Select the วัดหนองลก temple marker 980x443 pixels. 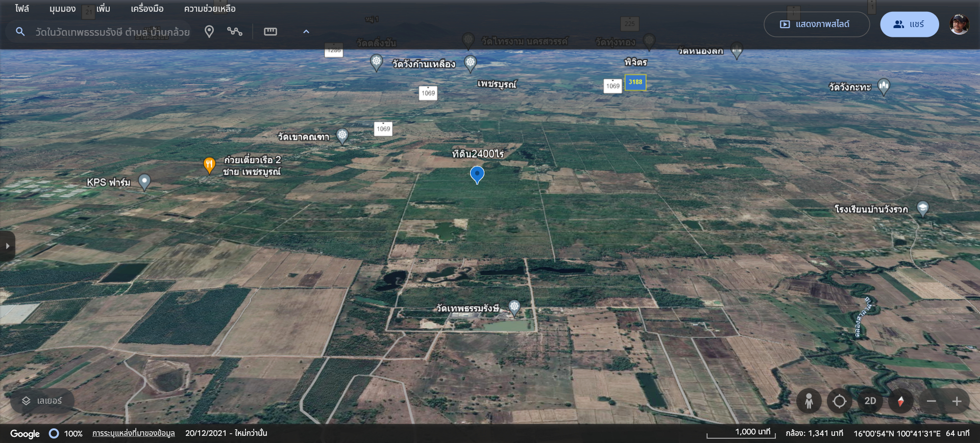pos(737,50)
